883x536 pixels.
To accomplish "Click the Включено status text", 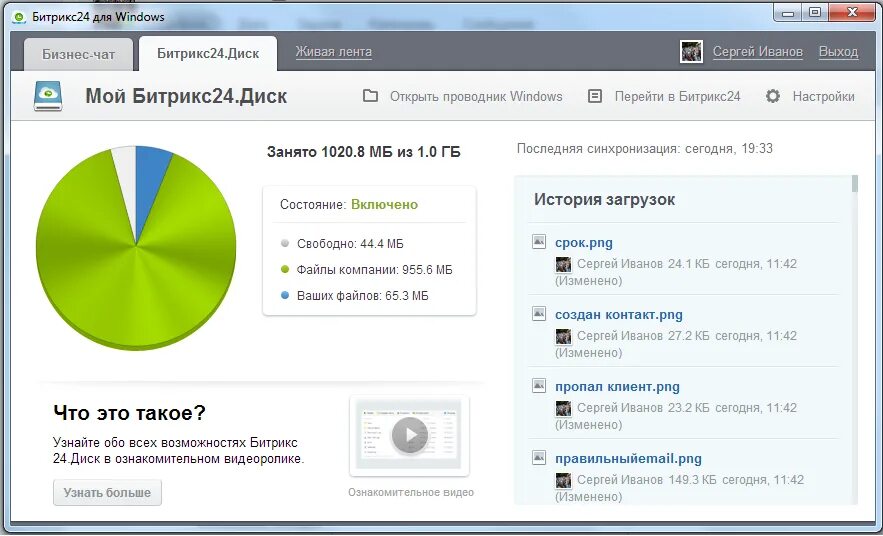I will tap(385, 204).
